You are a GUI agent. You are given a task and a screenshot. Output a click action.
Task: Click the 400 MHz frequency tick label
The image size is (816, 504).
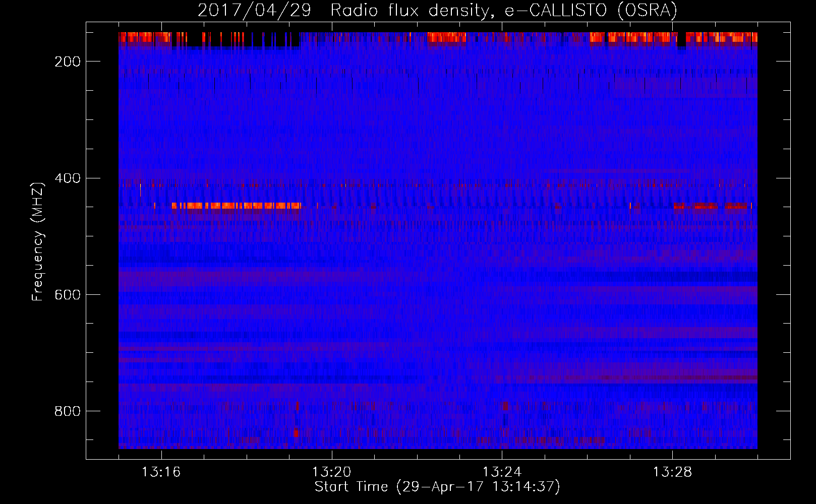click(68, 178)
